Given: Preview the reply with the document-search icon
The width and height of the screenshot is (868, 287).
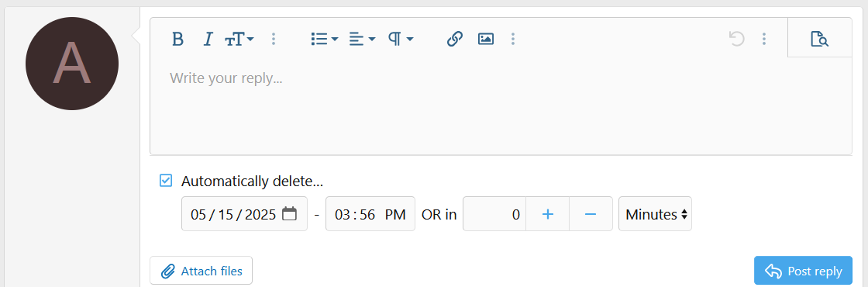Looking at the screenshot, I should (819, 39).
